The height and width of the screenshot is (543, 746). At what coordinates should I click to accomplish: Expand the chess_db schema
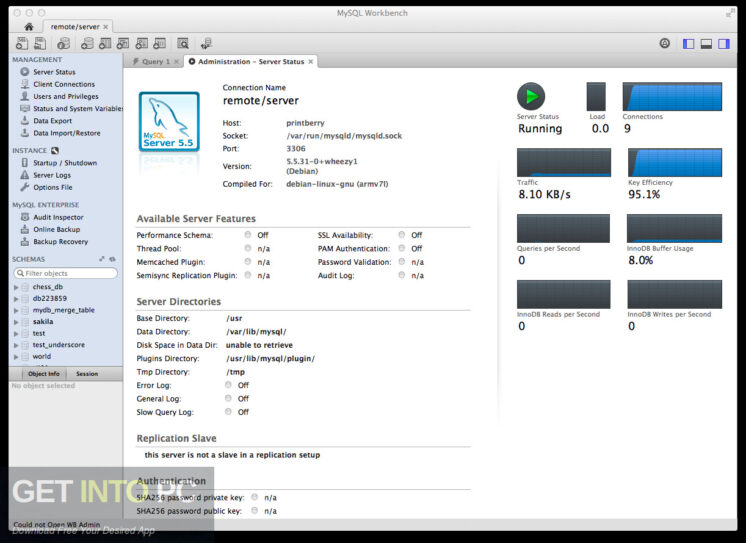tap(16, 287)
